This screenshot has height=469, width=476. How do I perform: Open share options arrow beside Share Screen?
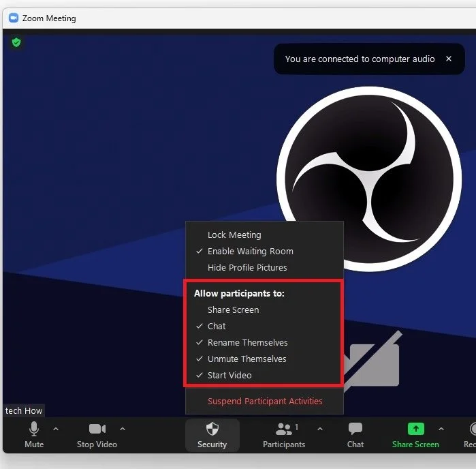(x=441, y=429)
